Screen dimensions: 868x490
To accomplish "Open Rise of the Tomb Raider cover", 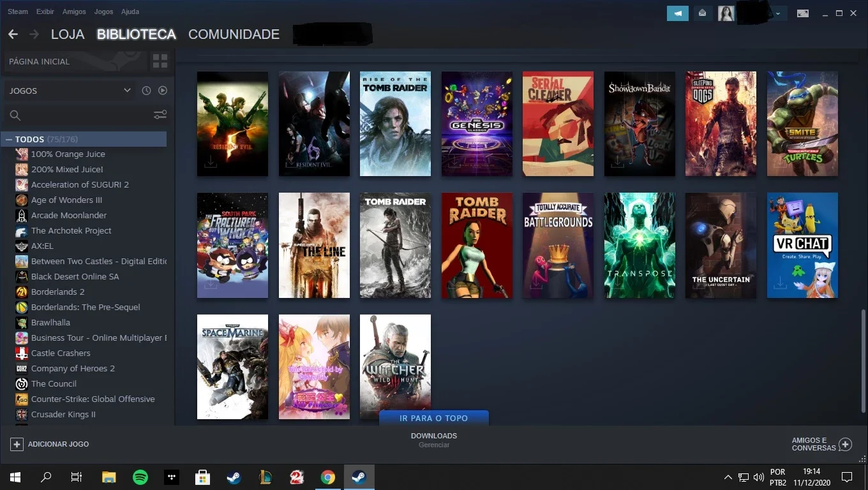I will click(395, 124).
